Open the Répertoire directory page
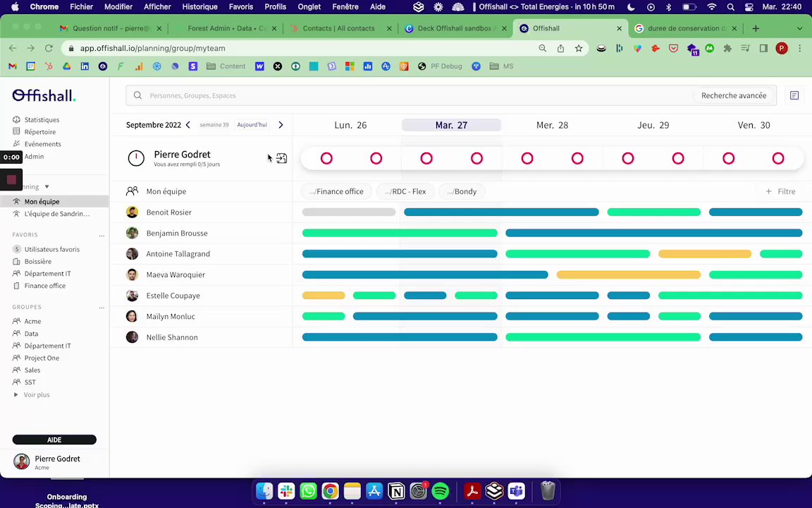Viewport: 812px width, 508px height. click(x=40, y=132)
